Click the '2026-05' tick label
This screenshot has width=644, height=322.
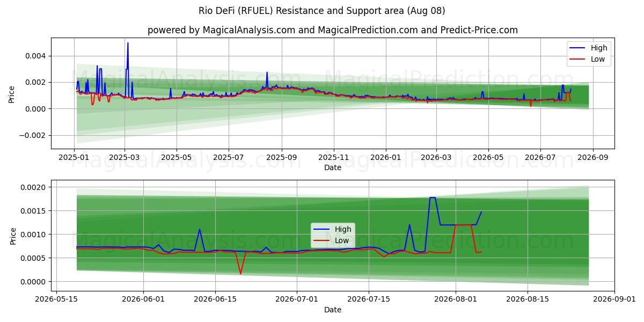pos(489,157)
